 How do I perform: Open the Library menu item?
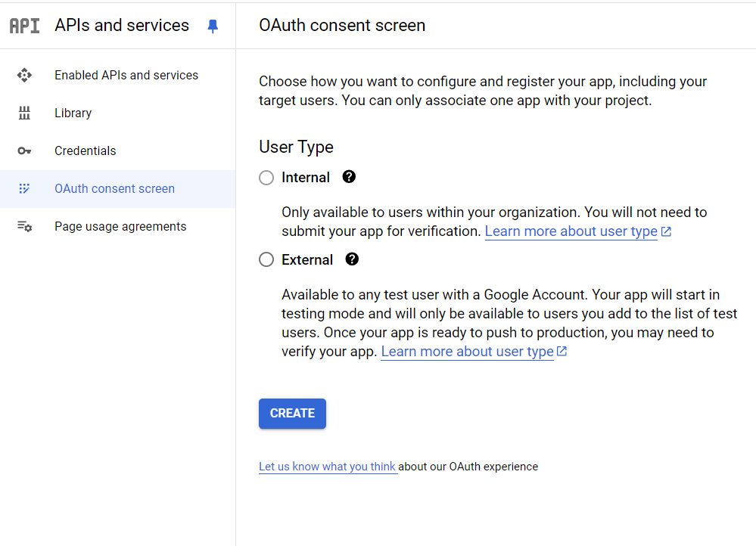(x=117, y=113)
